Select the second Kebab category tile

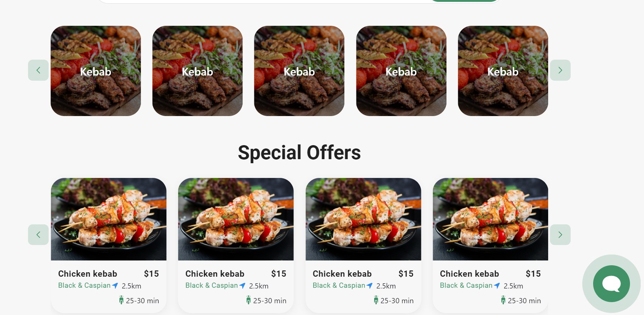[198, 71]
